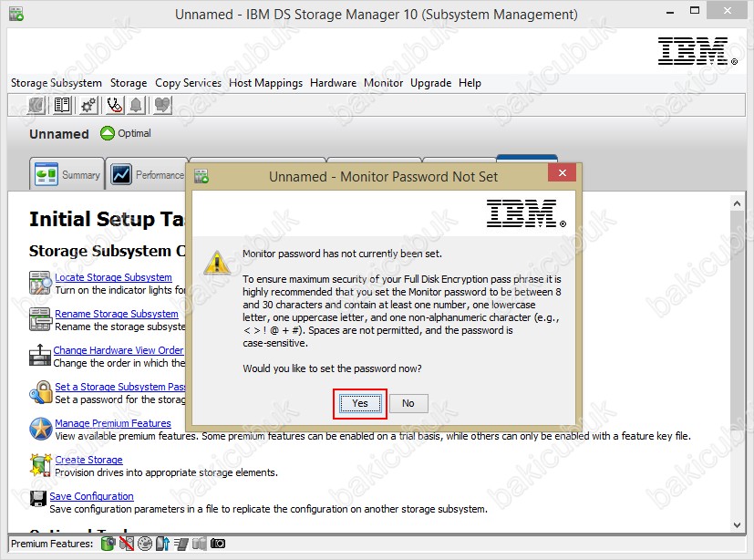Click the green cylinder premium feature icon
This screenshot has height=560, width=754.
pos(108,544)
